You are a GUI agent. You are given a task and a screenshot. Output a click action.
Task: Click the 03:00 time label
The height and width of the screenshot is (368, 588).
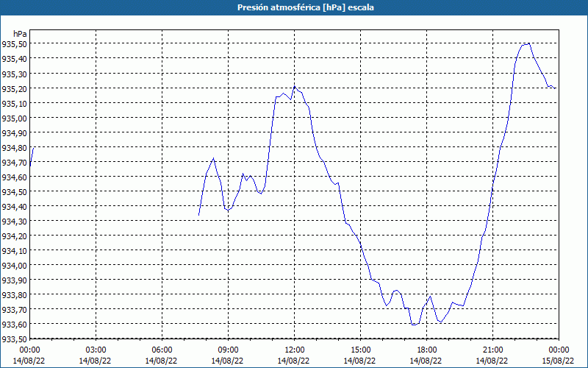tap(96, 350)
